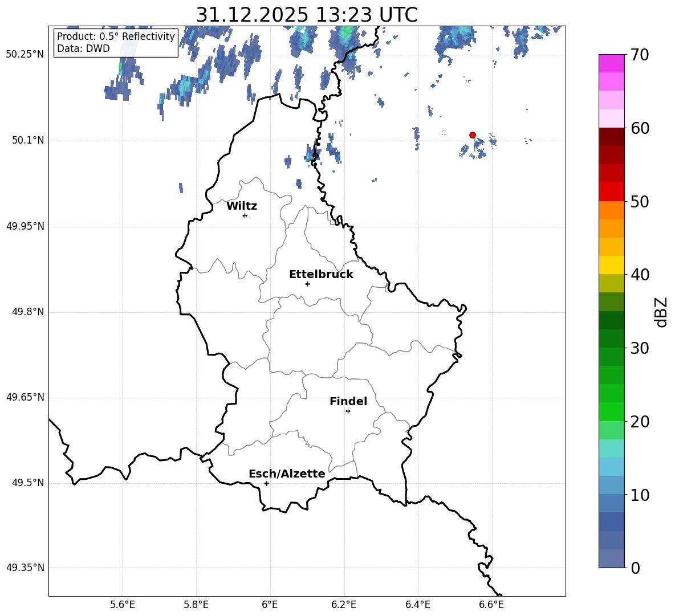Image resolution: width=675 pixels, height=616 pixels.
Task: Pick the dark maroon colorbar segment below 60
Action: [x=612, y=137]
